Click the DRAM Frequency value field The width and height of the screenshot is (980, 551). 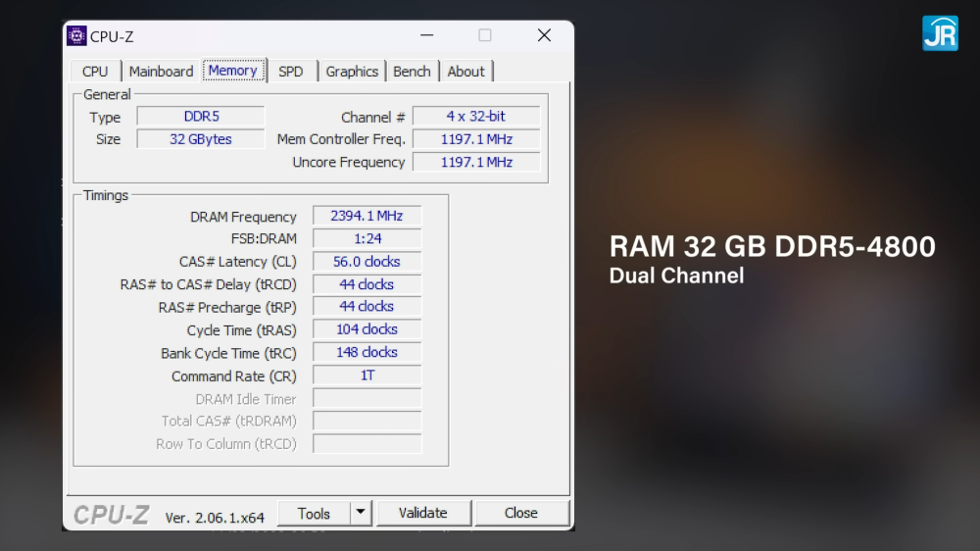[x=367, y=216]
